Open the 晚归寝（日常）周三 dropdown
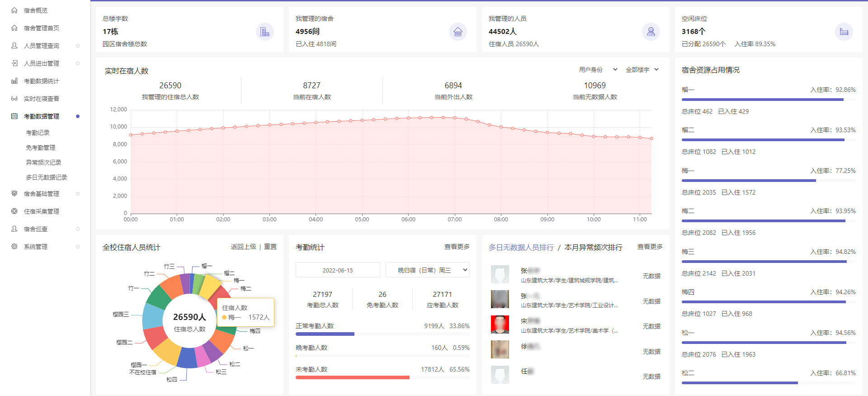This screenshot has height=396, width=868. pos(427,270)
